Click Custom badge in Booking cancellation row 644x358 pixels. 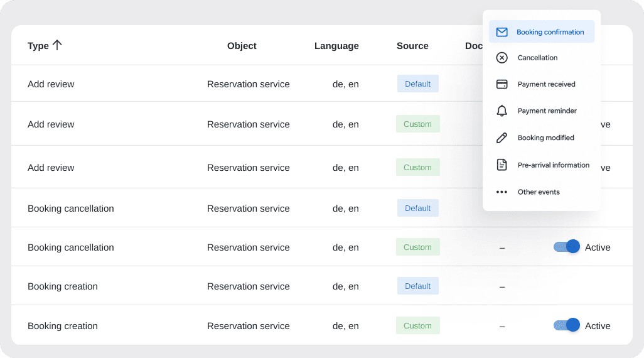(x=417, y=247)
